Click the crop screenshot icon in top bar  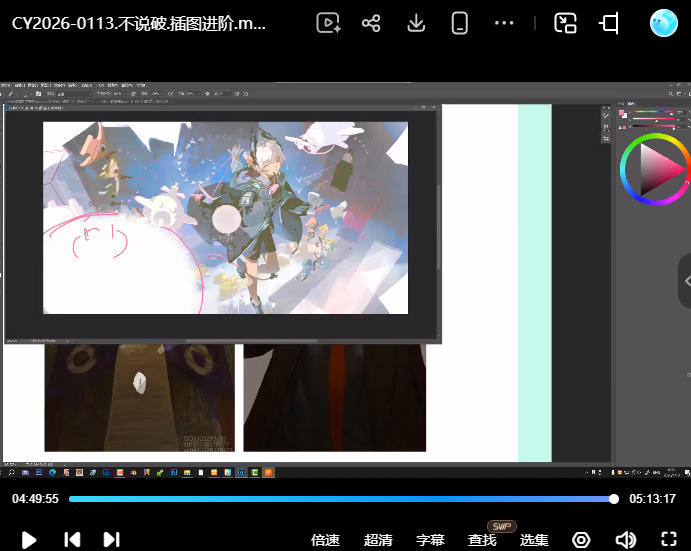click(609, 23)
